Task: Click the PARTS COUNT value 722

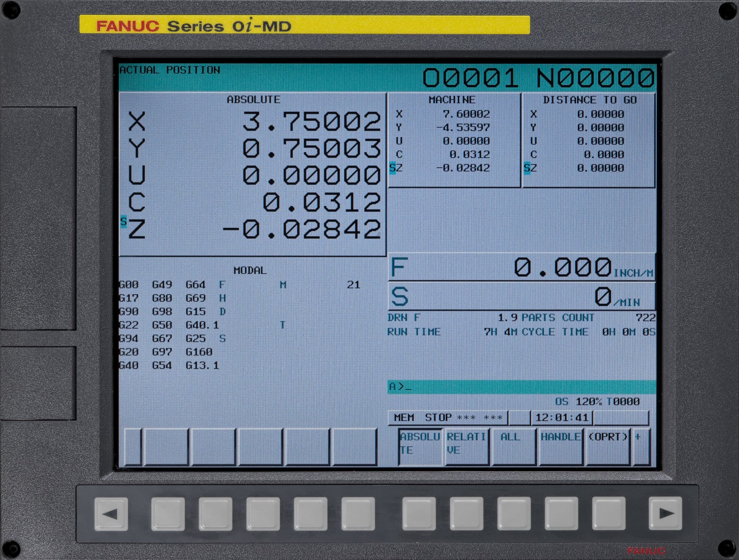Action: (645, 318)
